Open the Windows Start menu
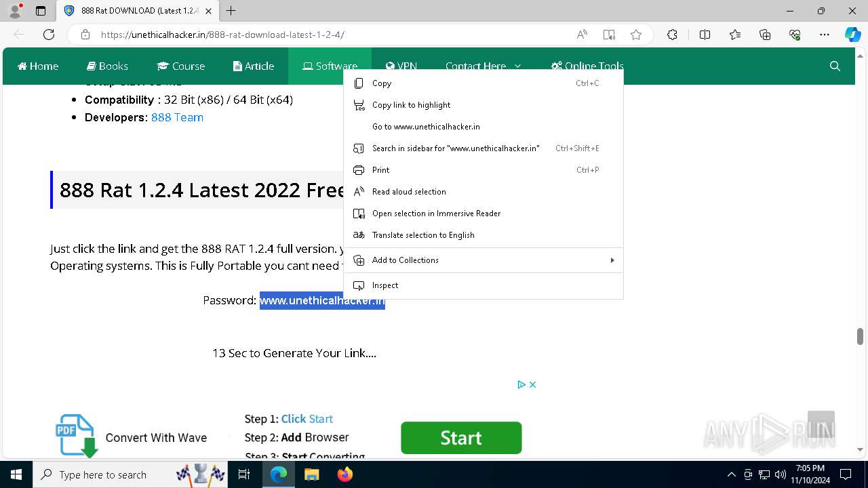This screenshot has width=868, height=488. pyautogui.click(x=16, y=474)
